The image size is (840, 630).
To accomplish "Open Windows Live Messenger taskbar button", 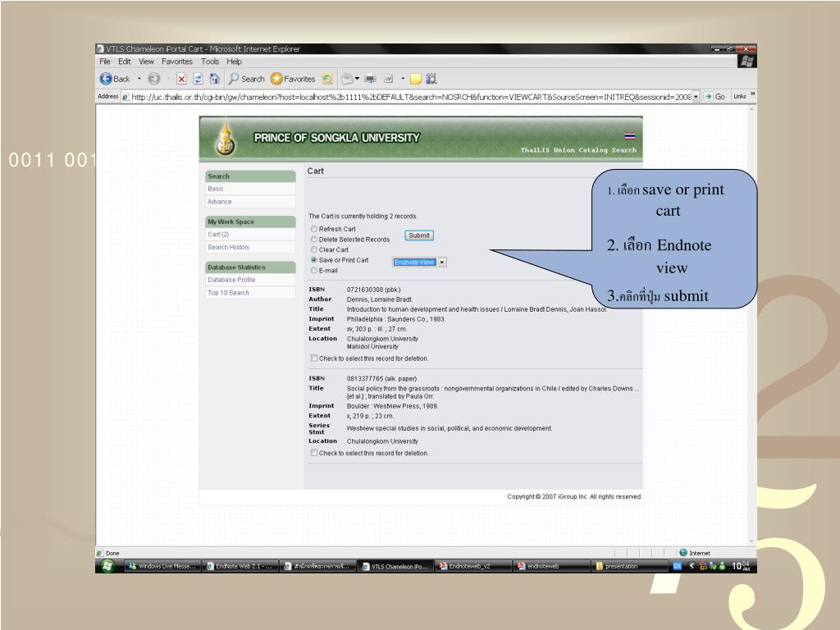I will [163, 566].
